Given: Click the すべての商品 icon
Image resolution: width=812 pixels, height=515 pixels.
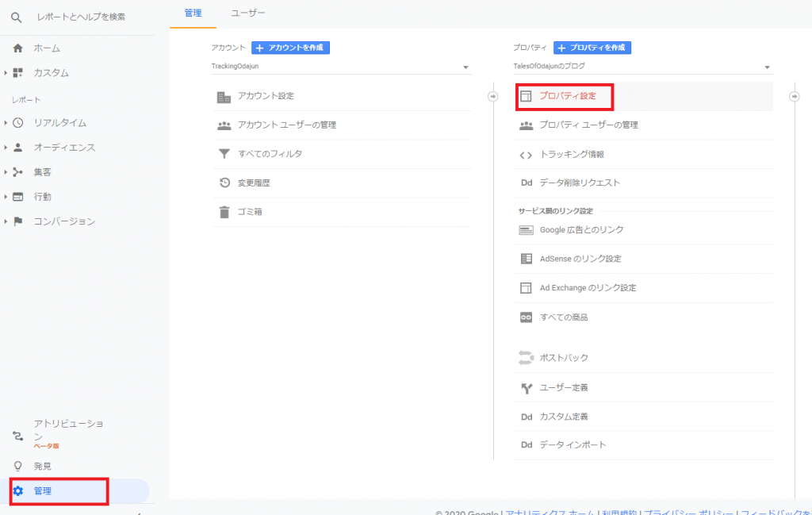Looking at the screenshot, I should pos(527,317).
